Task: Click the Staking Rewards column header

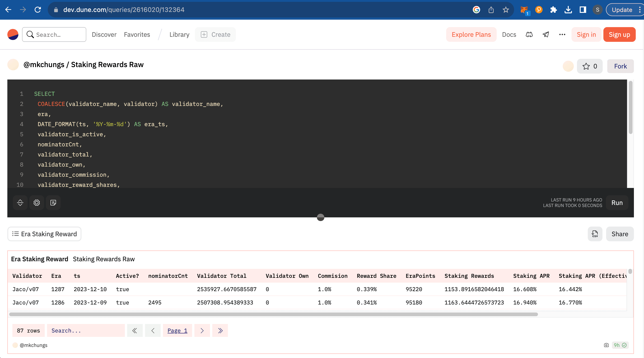Action: [469, 276]
